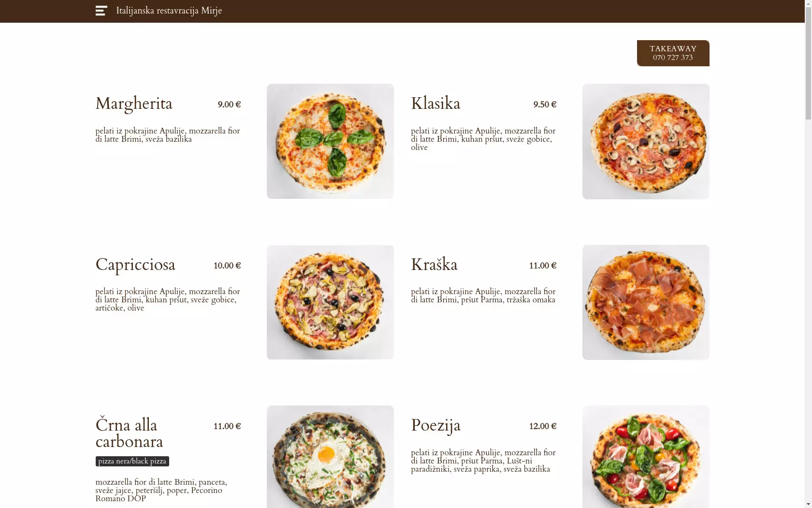Click the Kraška 11.00 € price
Screen dimensions: 812x508
(x=543, y=266)
